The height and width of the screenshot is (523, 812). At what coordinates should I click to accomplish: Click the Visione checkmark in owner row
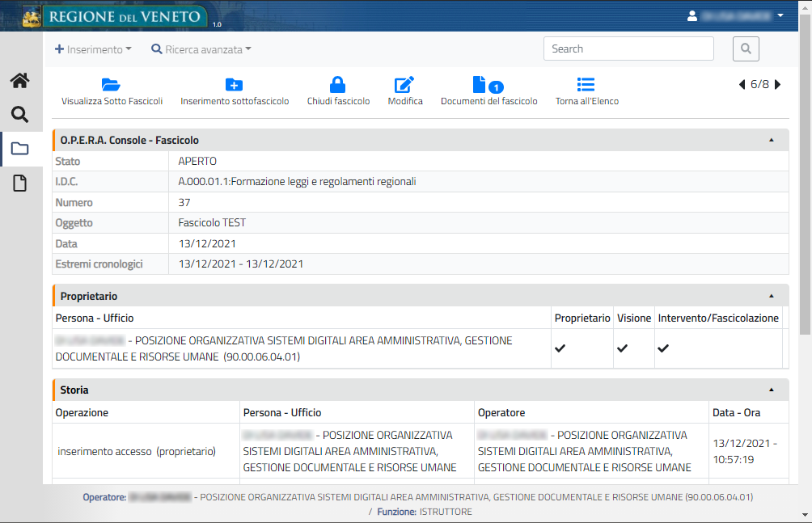[x=623, y=348]
